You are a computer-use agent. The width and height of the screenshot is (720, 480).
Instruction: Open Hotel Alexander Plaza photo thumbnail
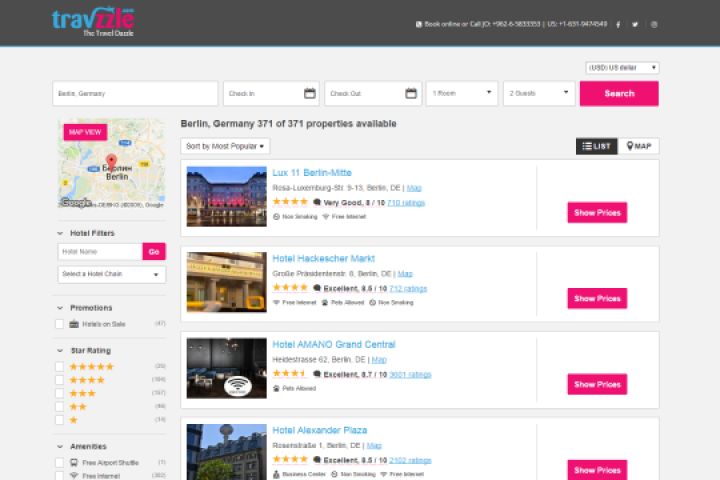pyautogui.click(x=226, y=452)
